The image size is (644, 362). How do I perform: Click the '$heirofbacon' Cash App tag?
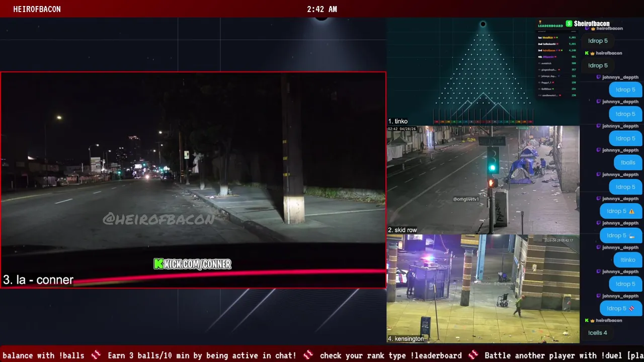(x=592, y=24)
